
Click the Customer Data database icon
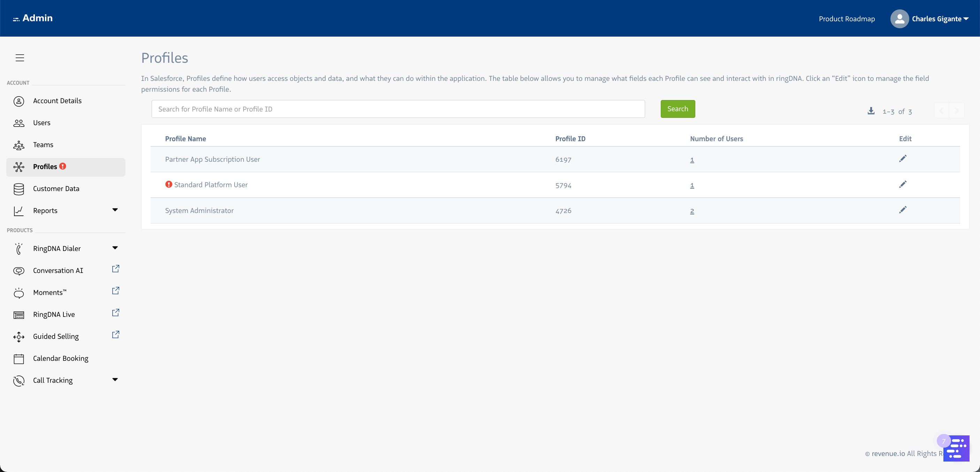click(19, 189)
